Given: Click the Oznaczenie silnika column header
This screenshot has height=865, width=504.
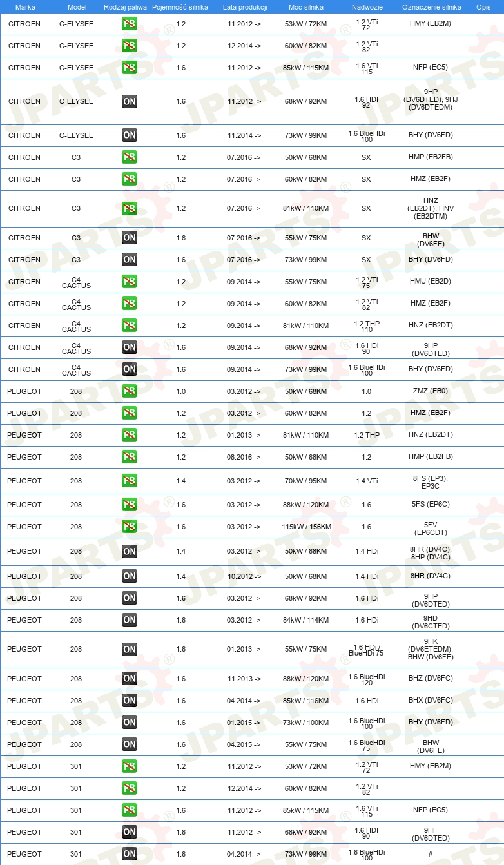Looking at the screenshot, I should [431, 6].
